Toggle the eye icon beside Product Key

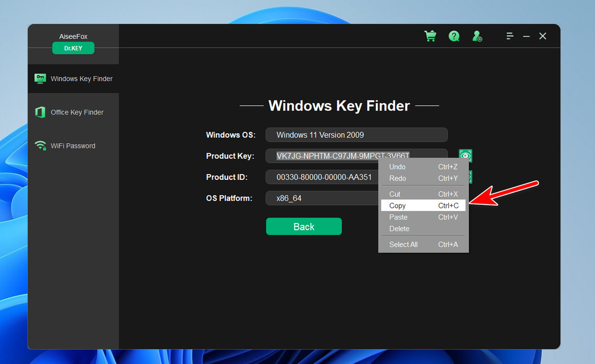(465, 156)
